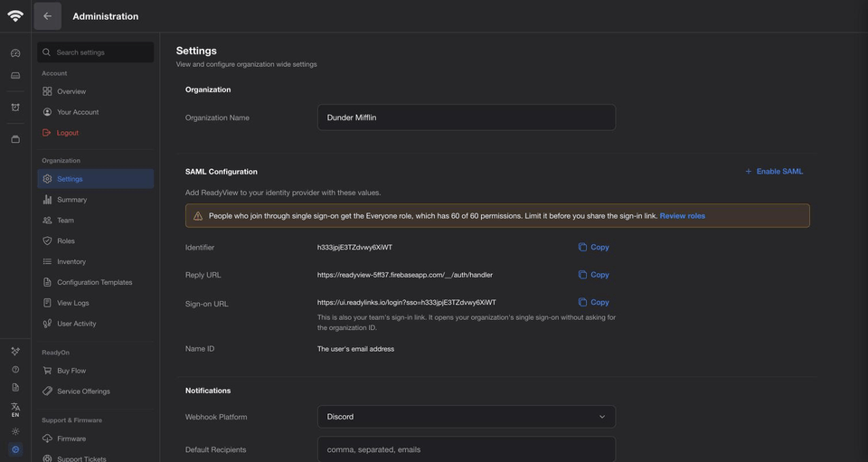868x462 pixels.
Task: Open Summary with the bar chart icon
Action: 95,200
